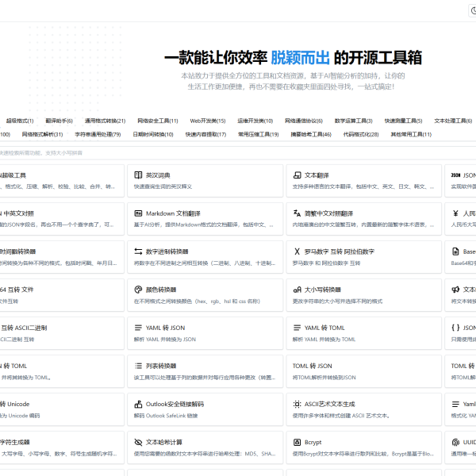
Task: Switch to 摘要哈希工具(46) category
Action: tap(311, 134)
